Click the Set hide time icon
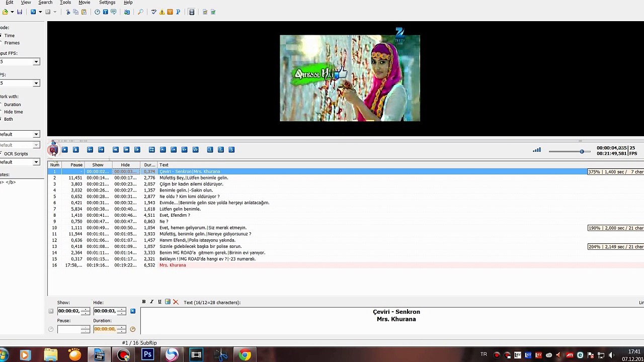 tap(174, 150)
